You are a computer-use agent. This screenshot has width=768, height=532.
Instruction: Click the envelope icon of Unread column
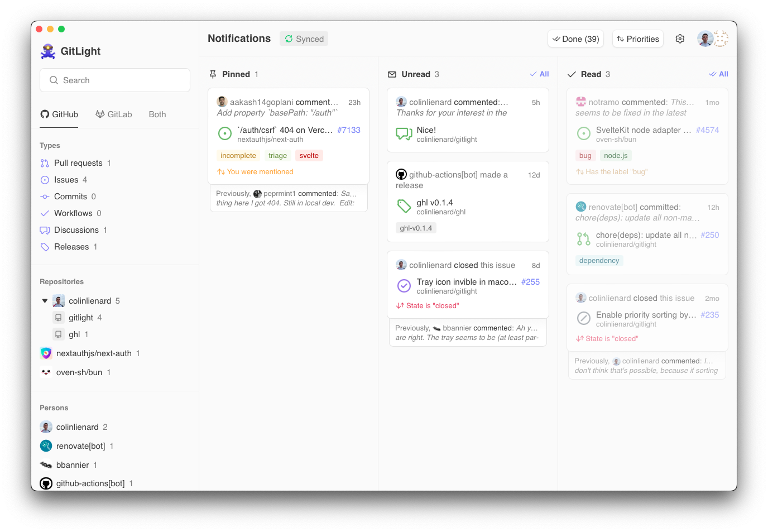click(392, 74)
